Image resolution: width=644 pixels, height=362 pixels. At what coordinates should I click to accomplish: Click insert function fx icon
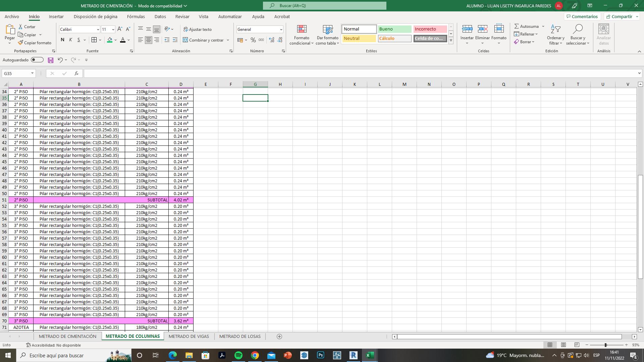coord(76,73)
